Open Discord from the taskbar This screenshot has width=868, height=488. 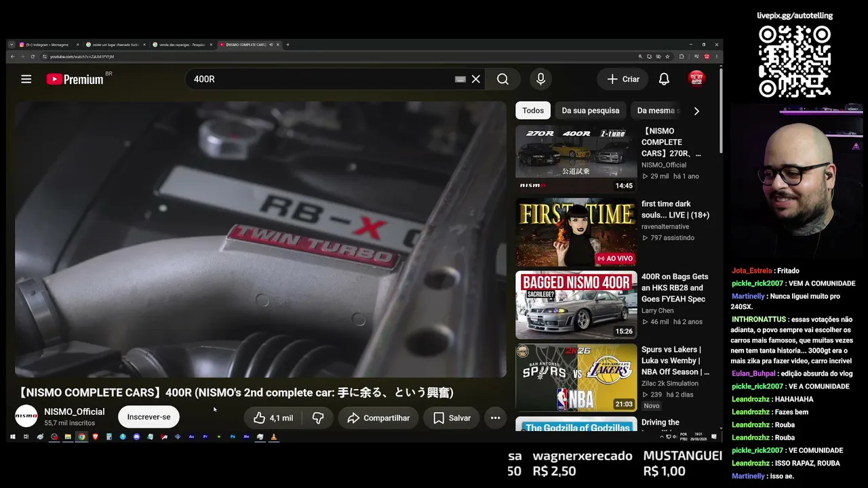tap(136, 437)
